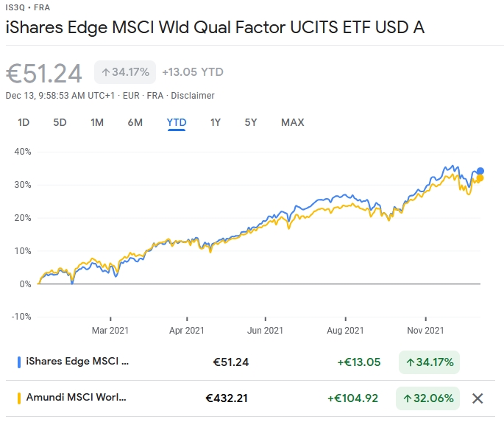Switch chart to 1Y range

pyautogui.click(x=216, y=122)
